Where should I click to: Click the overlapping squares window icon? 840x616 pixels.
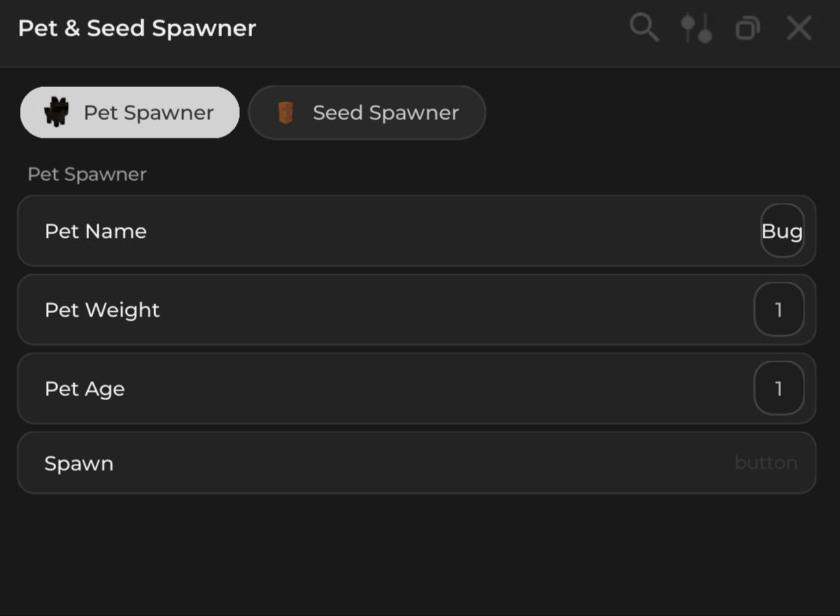click(747, 29)
